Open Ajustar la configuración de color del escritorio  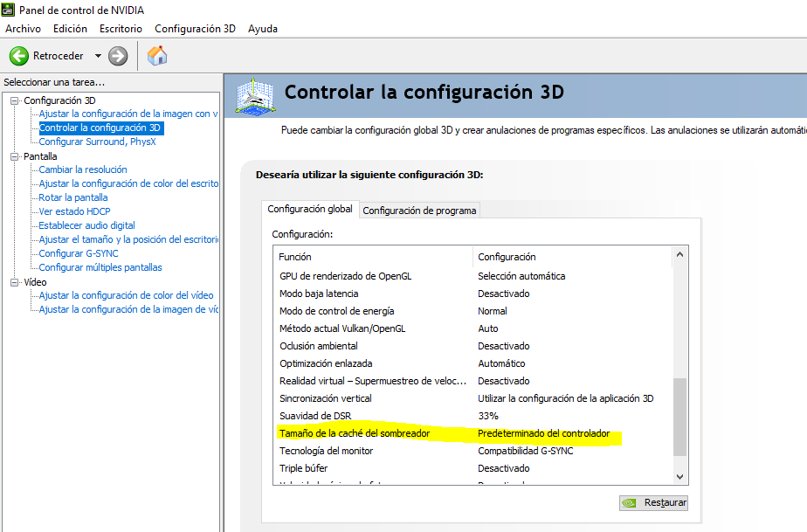click(x=128, y=183)
